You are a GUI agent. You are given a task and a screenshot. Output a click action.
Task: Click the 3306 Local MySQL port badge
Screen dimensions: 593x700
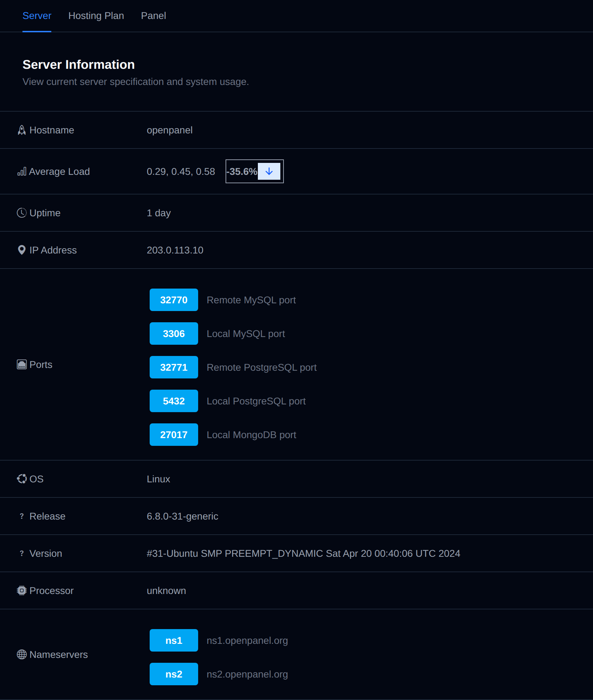click(x=174, y=334)
